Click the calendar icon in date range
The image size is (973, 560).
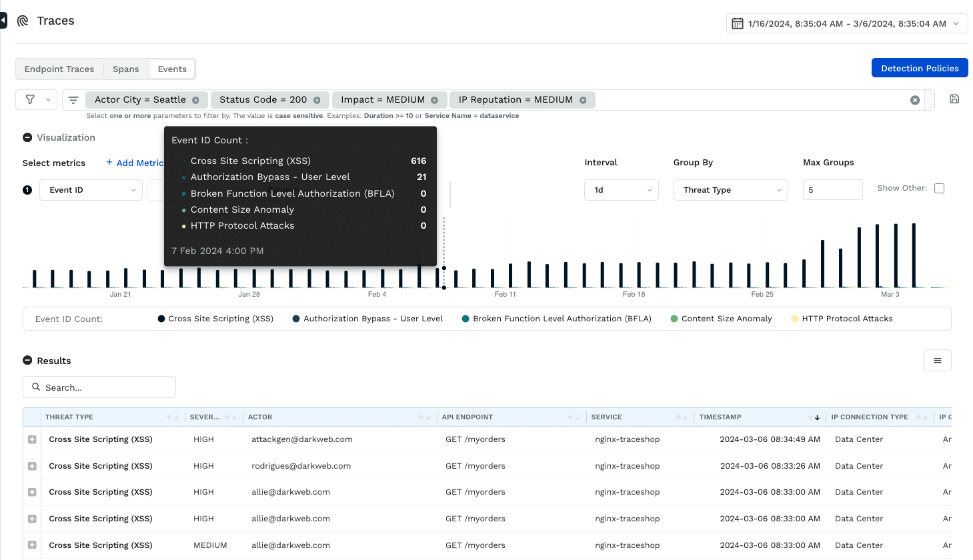738,23
